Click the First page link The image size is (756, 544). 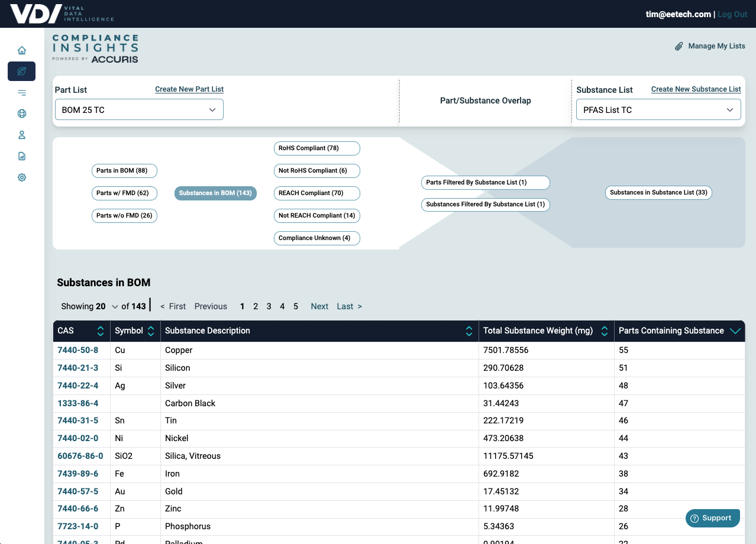tap(173, 306)
